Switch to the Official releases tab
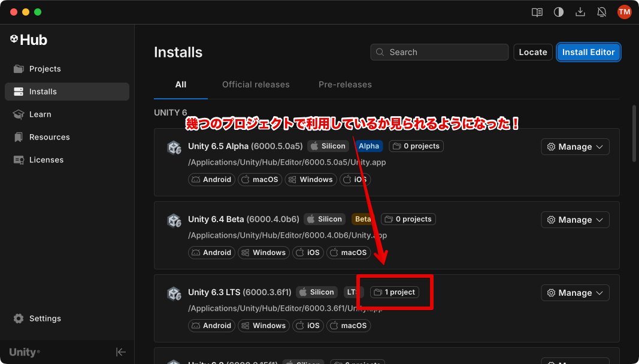Image resolution: width=639 pixels, height=364 pixels. tap(256, 84)
